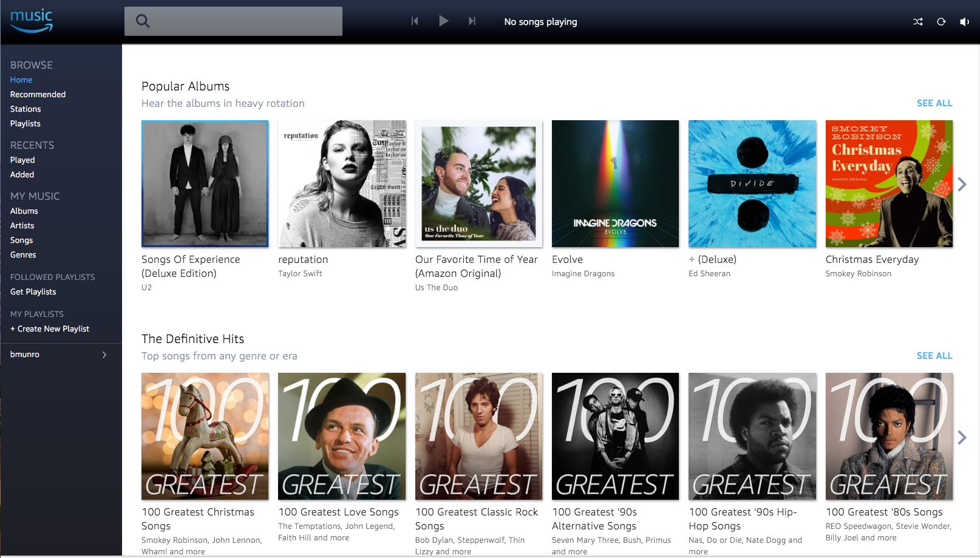Viewport: 980px width, 558px height.
Task: Open recently Added
Action: (x=22, y=174)
